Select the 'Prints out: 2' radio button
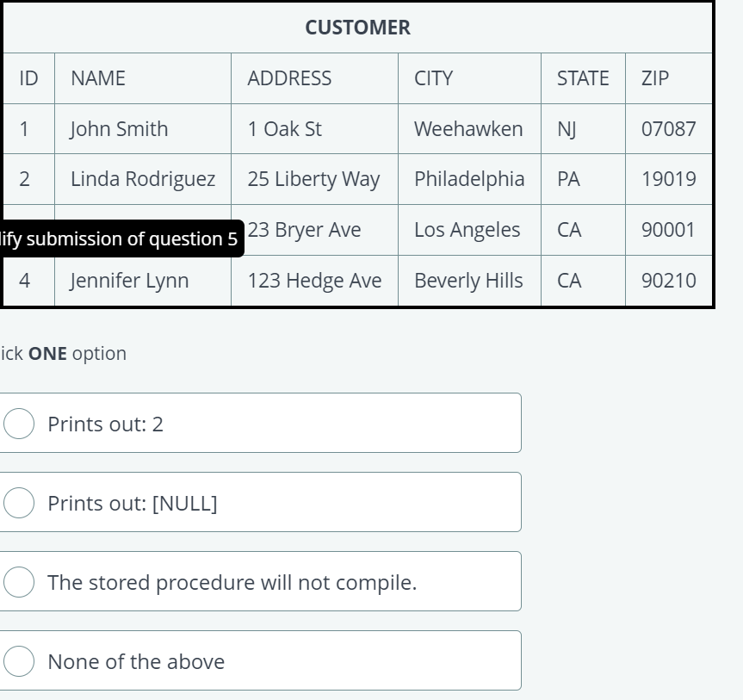This screenshot has width=743, height=700. 19,424
